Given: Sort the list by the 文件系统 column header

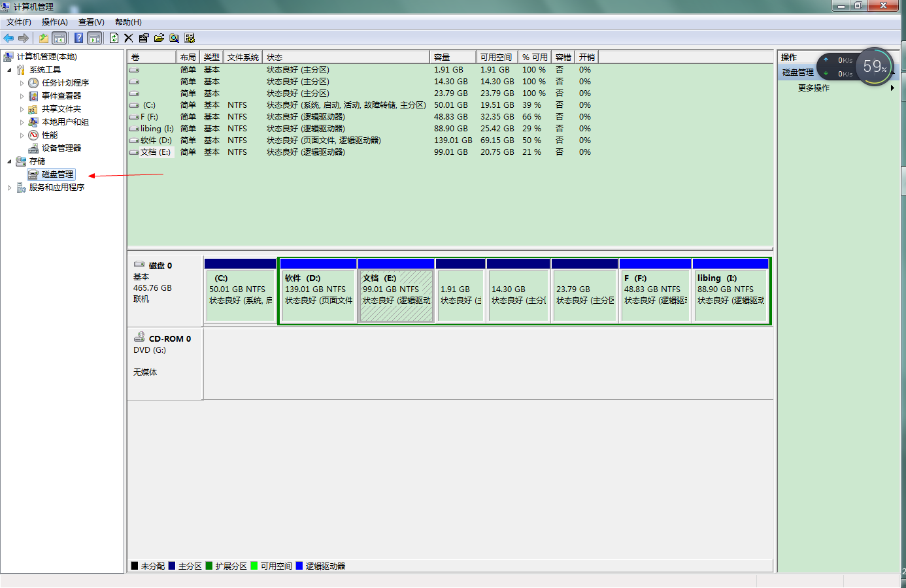Looking at the screenshot, I should point(243,57).
